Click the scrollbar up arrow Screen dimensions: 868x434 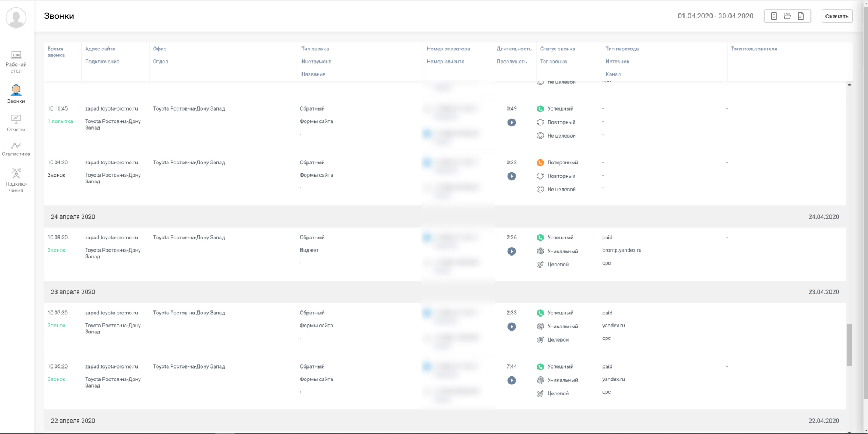coord(850,84)
